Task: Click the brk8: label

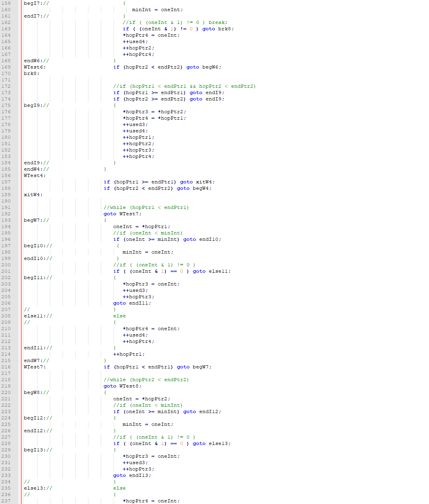Action: (x=31, y=73)
